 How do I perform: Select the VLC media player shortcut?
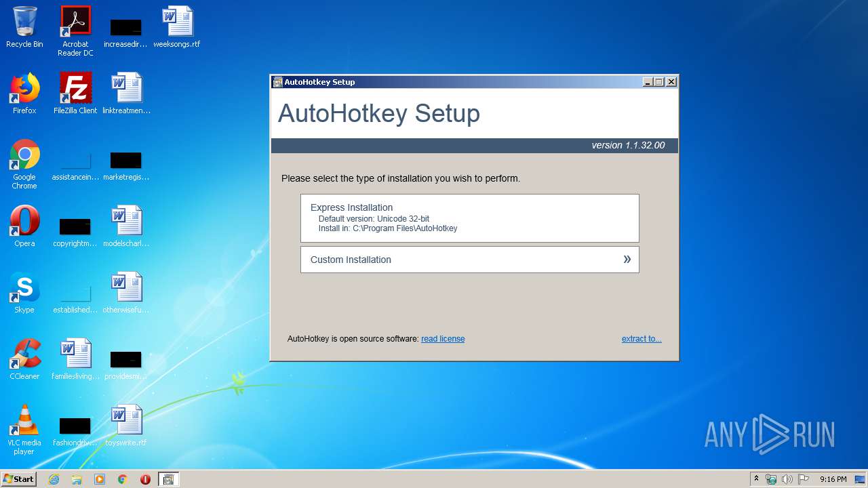pos(24,430)
